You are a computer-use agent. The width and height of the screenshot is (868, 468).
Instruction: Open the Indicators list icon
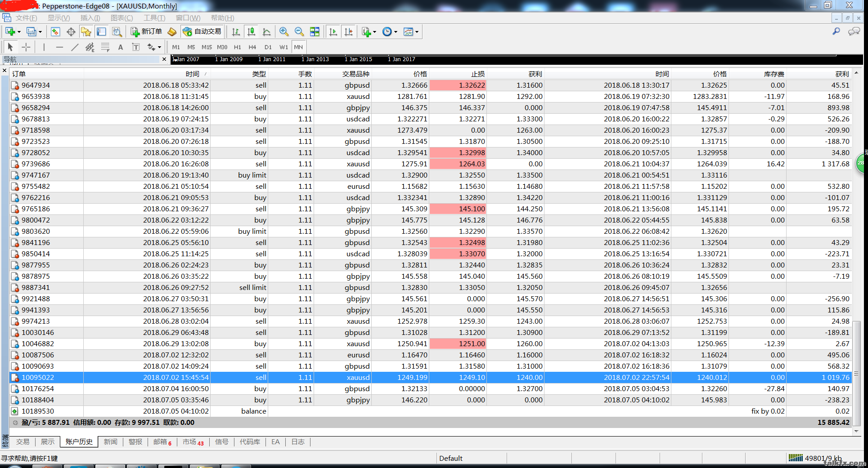[366, 31]
